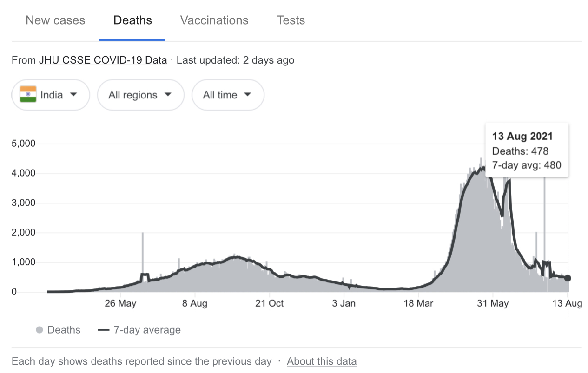Switch to the New cases tab
The height and width of the screenshot is (373, 588).
pyautogui.click(x=55, y=20)
